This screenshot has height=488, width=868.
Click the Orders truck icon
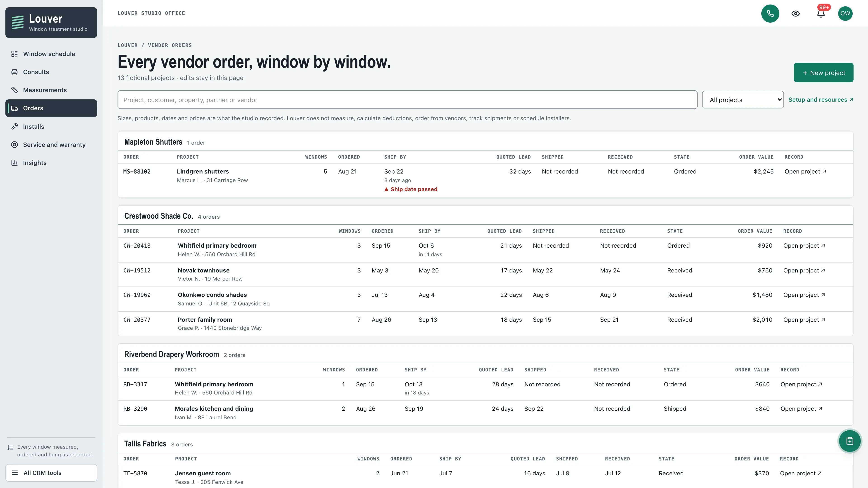pos(14,108)
